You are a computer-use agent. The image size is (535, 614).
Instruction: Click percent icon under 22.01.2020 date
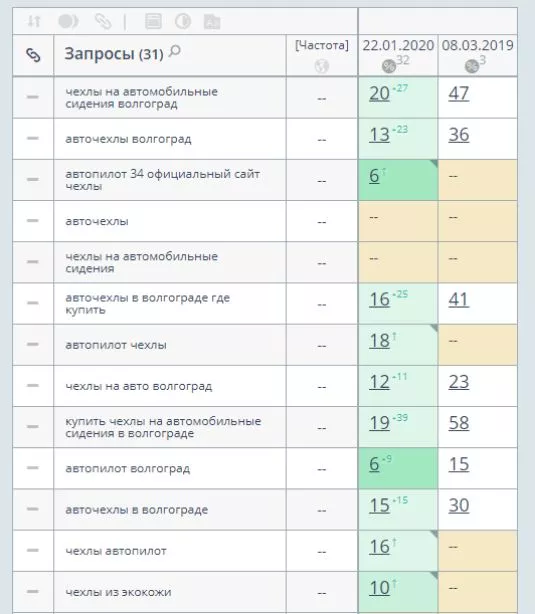pos(389,66)
